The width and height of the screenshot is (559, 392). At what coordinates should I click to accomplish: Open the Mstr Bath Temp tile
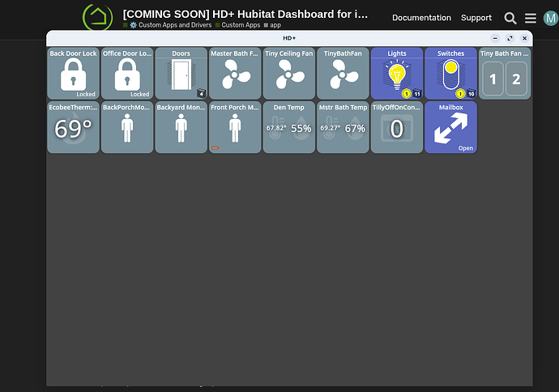pyautogui.click(x=343, y=127)
